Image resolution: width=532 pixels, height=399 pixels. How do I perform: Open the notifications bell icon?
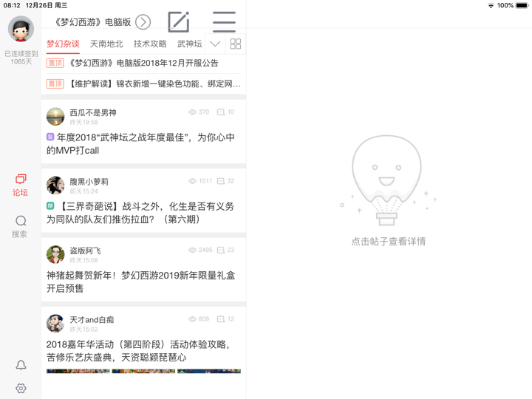point(21,365)
